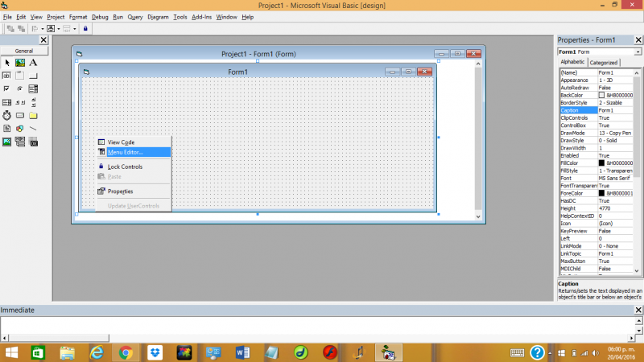Open the Center toolbar dropdown arrow
Image resolution: width=644 pixels, height=362 pixels.
point(58,29)
